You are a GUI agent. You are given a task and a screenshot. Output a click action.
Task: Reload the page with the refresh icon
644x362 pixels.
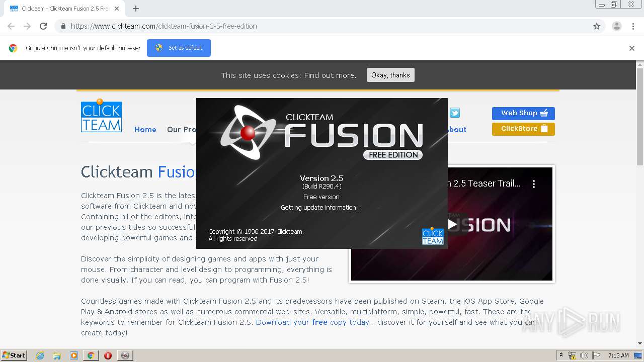[x=43, y=26]
